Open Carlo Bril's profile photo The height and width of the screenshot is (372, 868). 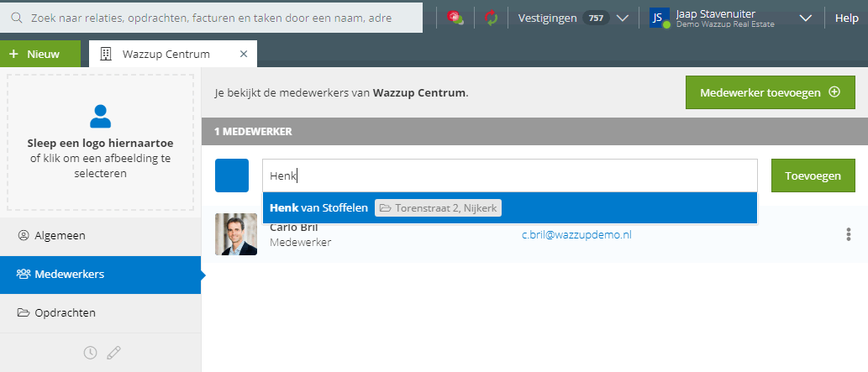point(236,235)
